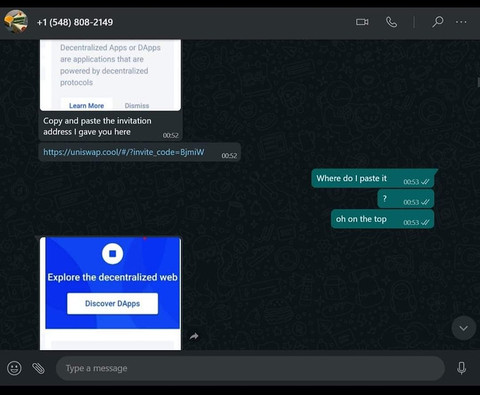480x395 pixels.
Task: Open the contact phone number header
Action: point(75,22)
